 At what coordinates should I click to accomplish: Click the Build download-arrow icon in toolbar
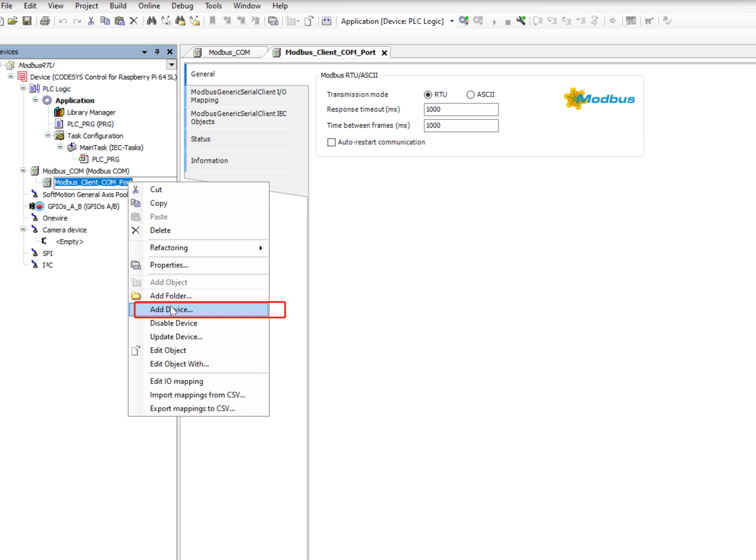coord(326,21)
